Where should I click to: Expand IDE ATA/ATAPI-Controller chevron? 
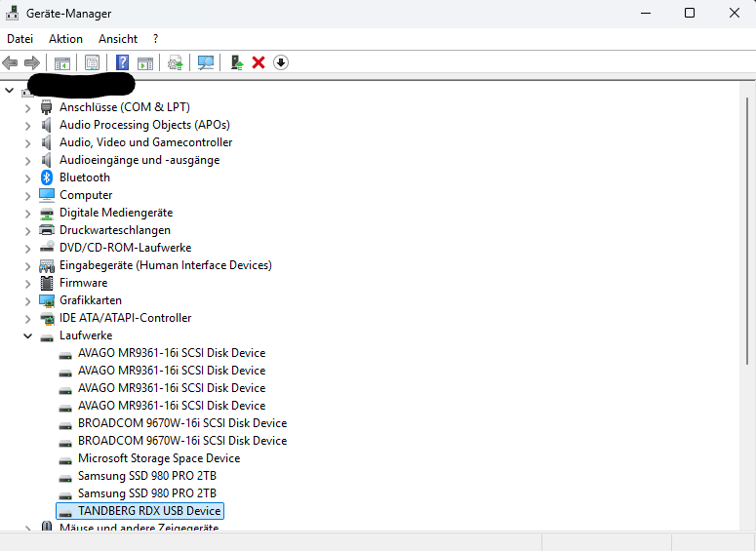pos(27,319)
